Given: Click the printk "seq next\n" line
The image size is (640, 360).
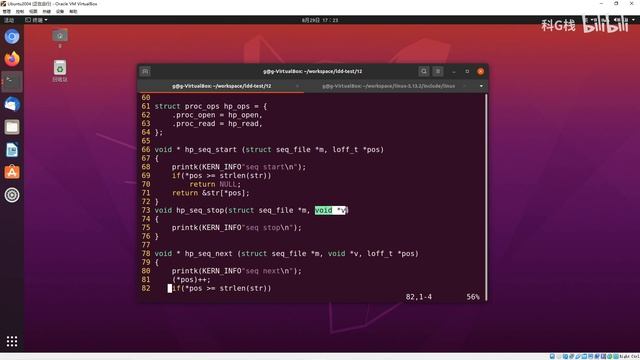Looking at the screenshot, I should tap(237, 271).
